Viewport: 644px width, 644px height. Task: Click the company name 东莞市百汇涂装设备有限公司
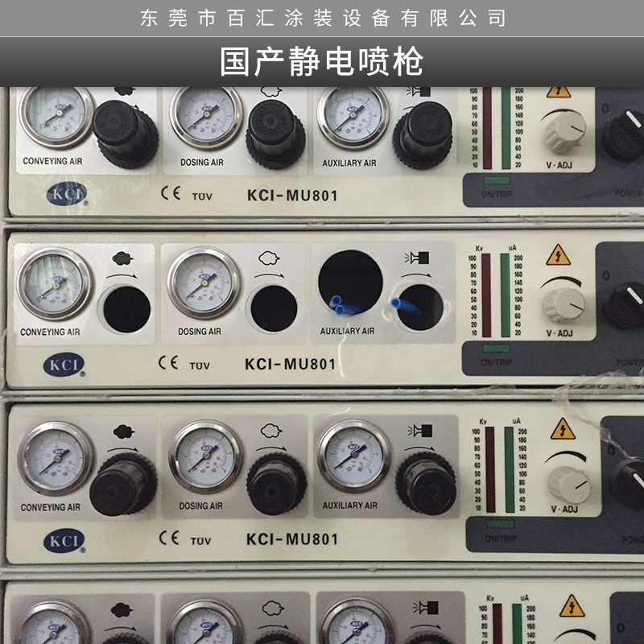coord(323,18)
